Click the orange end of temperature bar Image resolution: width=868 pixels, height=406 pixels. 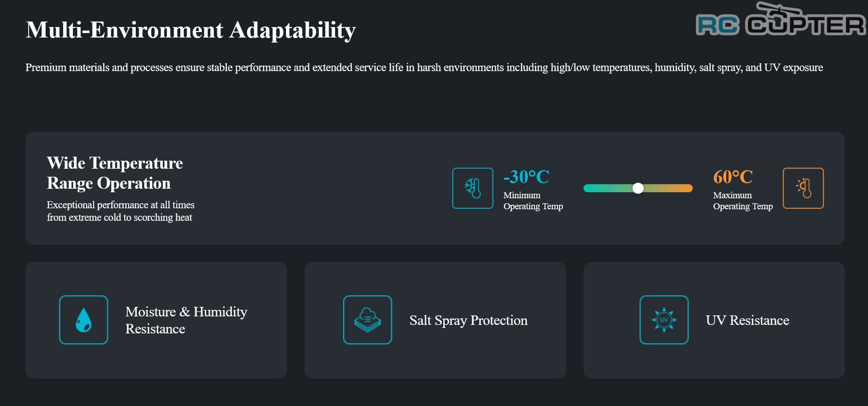[x=687, y=188]
